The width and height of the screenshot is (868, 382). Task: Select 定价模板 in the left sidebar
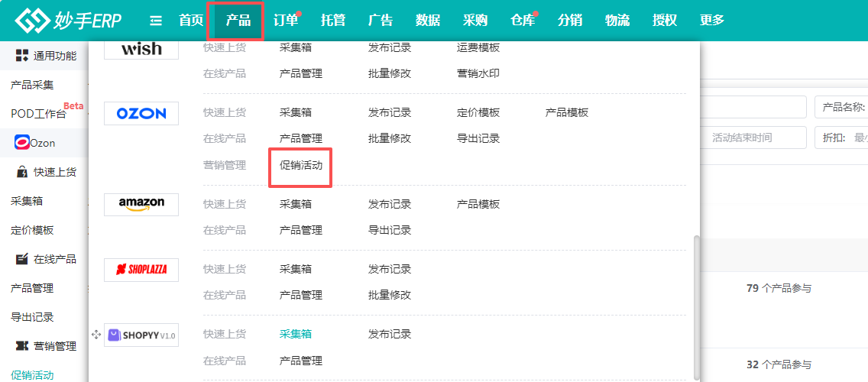pyautogui.click(x=32, y=230)
